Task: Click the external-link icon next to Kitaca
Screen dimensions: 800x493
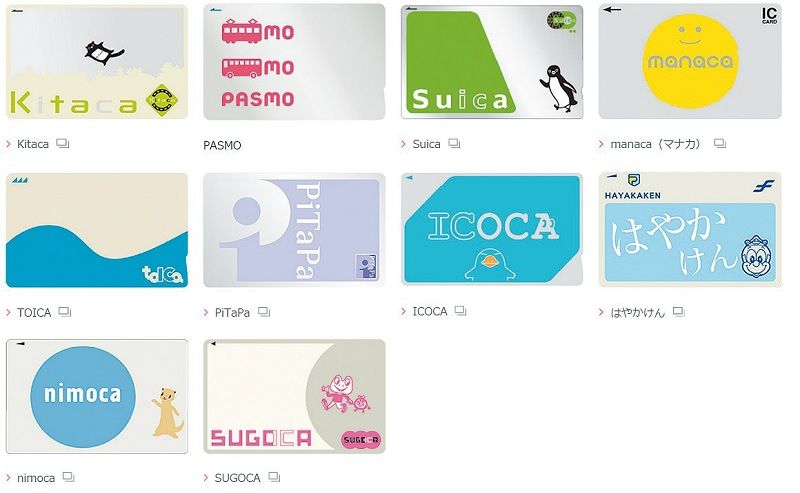Action: click(62, 144)
